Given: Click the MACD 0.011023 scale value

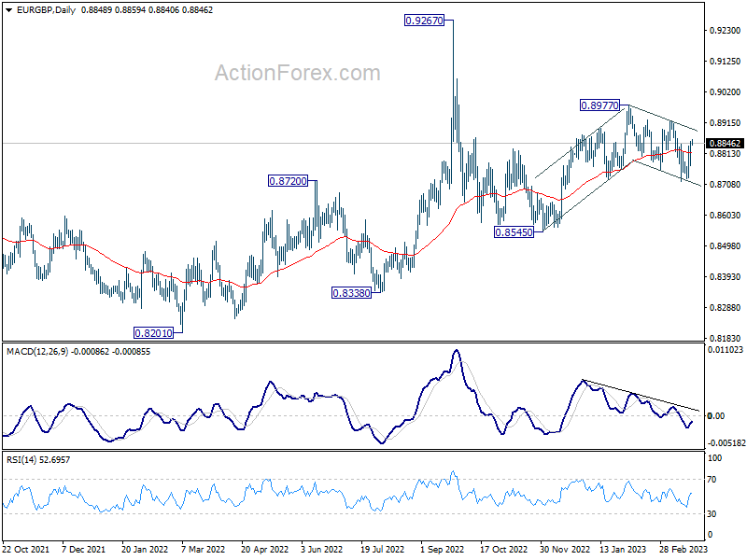Looking at the screenshot, I should point(726,350).
